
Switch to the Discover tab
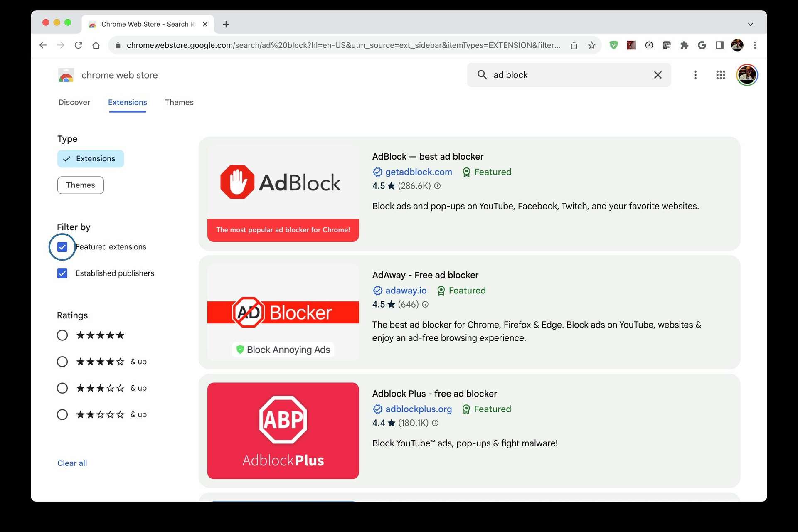[x=74, y=102]
